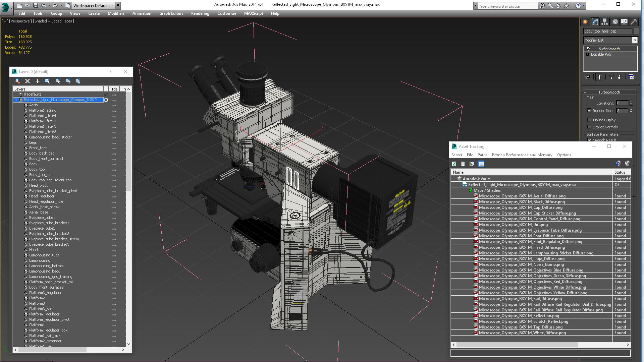
Task: Click the Project Folder icon in quick access toolbar
Action: click(x=68, y=5)
